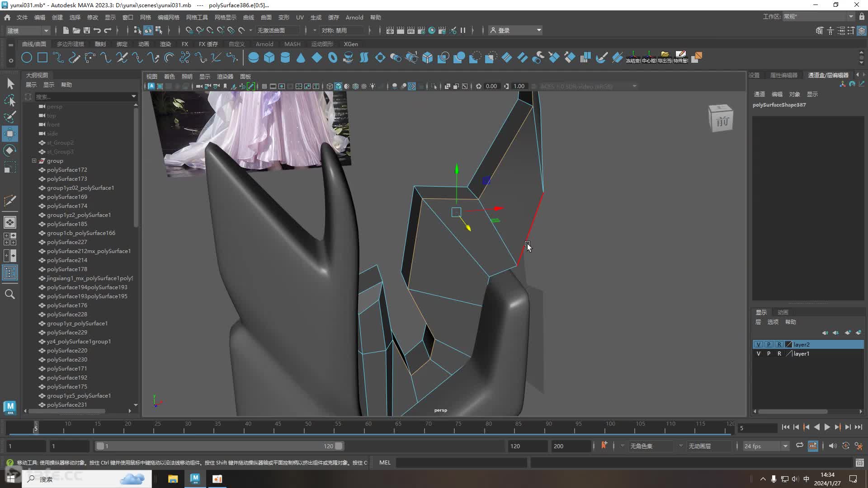Open the 登录 account dropdown
The width and height of the screenshot is (868, 488).
pyautogui.click(x=515, y=30)
